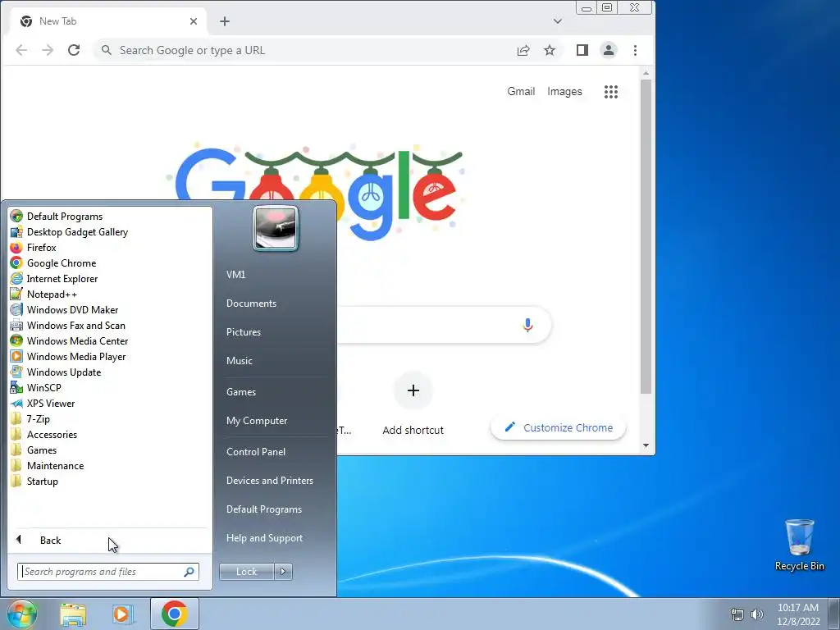Open Control Panel
The height and width of the screenshot is (630, 840).
[256, 452]
